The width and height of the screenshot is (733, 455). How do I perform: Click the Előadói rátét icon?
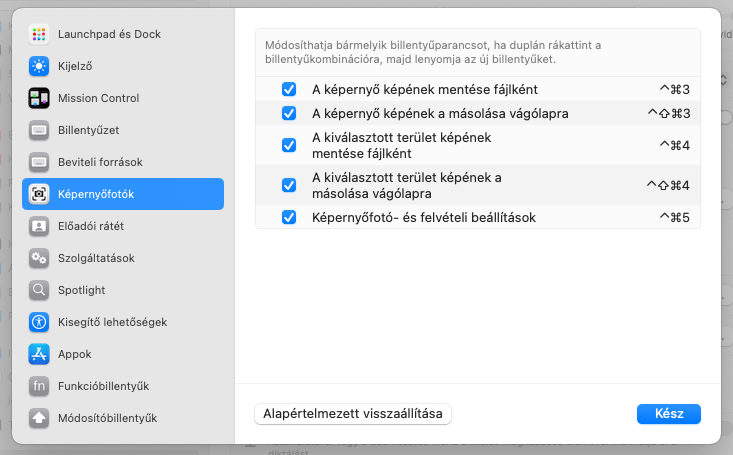(39, 226)
